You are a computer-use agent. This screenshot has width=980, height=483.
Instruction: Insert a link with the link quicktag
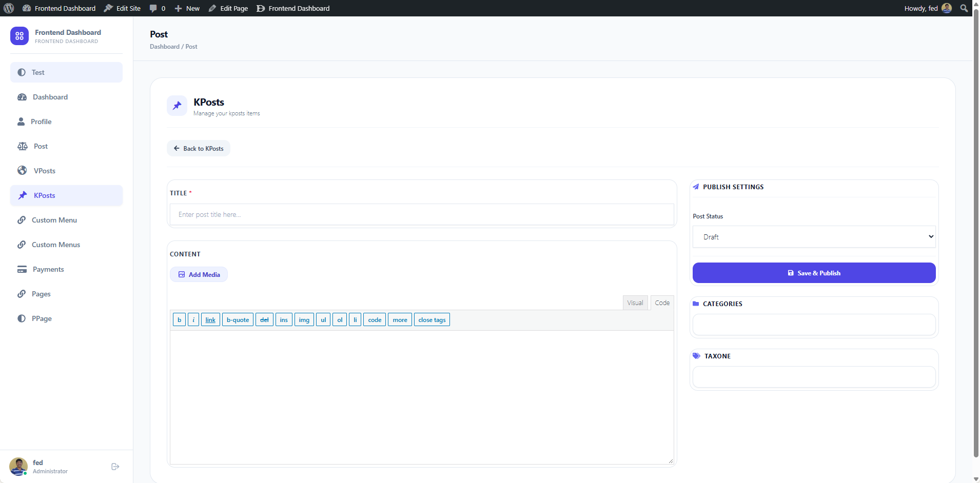pyautogui.click(x=210, y=320)
